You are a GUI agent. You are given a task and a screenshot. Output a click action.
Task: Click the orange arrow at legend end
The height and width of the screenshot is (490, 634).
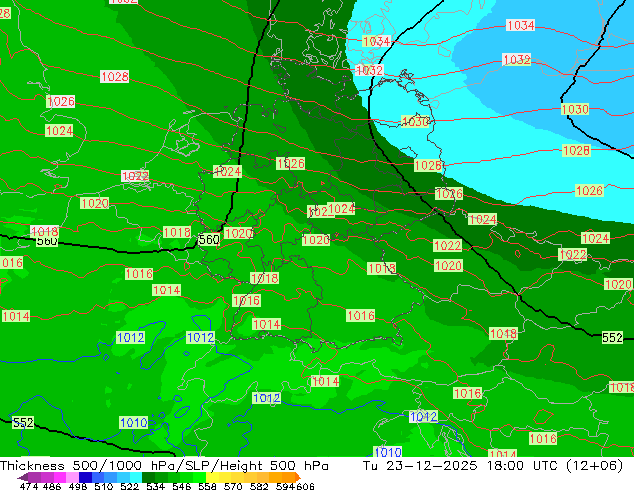pos(298,477)
